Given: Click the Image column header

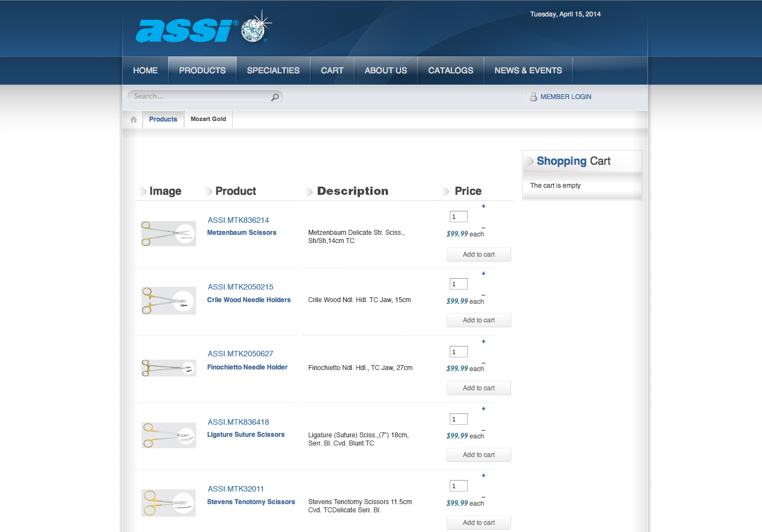Looking at the screenshot, I should [165, 191].
